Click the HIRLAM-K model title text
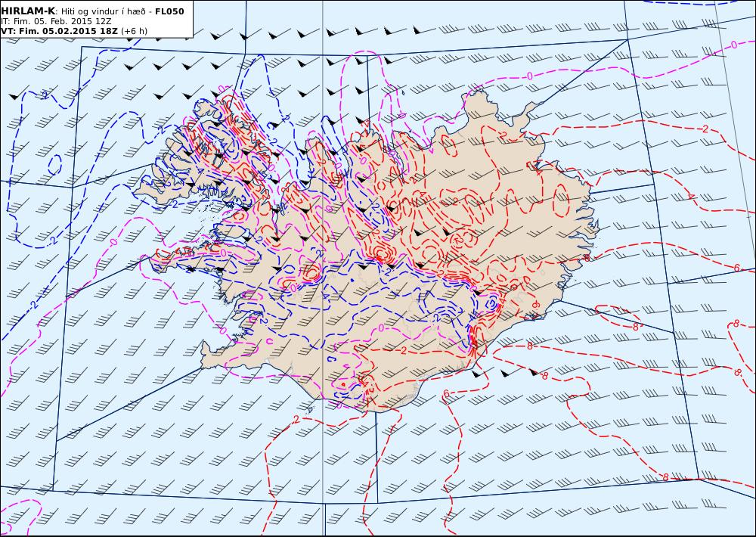The height and width of the screenshot is (537, 756). 28,11
